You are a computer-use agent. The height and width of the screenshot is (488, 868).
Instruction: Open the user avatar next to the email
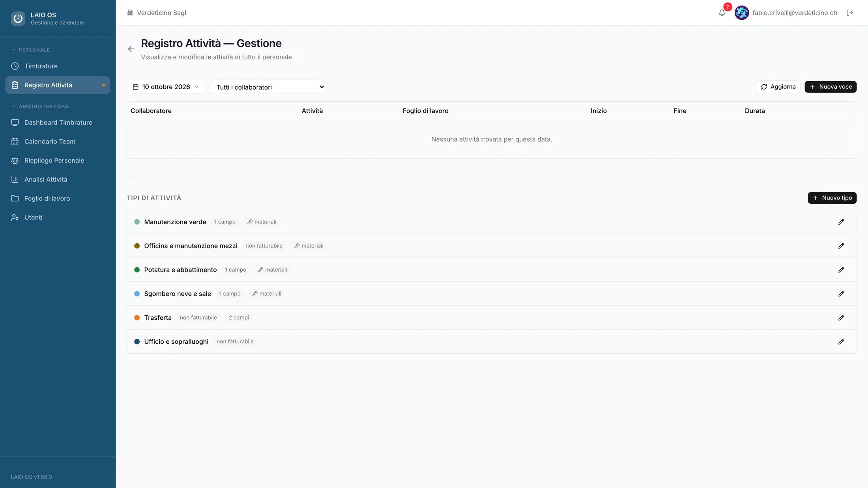742,13
